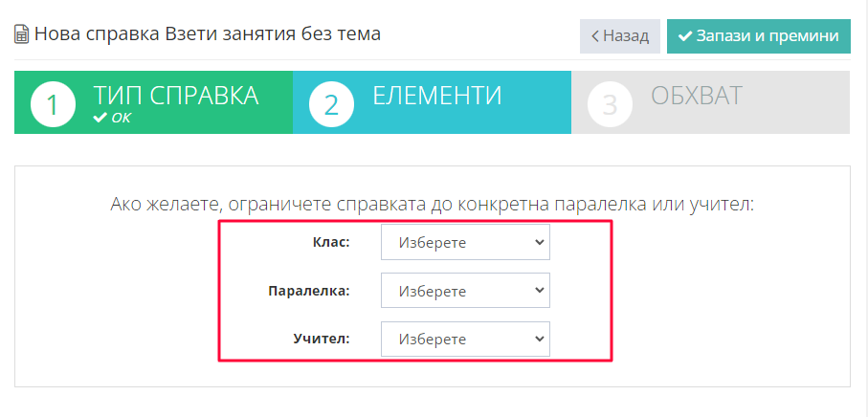Click the OK checkmark under ТИП СПРАВКА
Screen dimensions: 868x417
(x=100, y=118)
